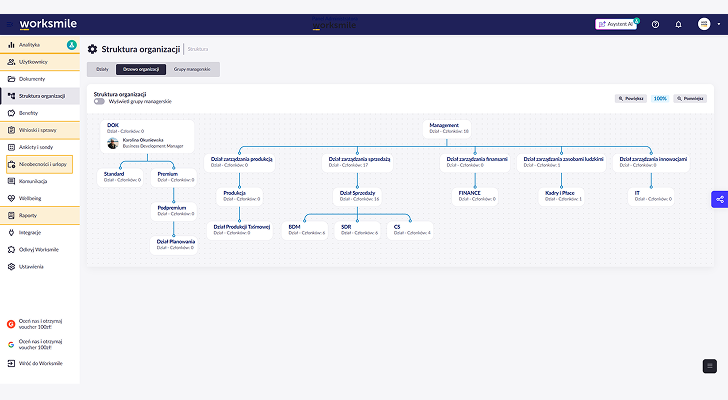Go to Ankiety i sondy
This screenshot has height=400, width=728.
point(39,147)
